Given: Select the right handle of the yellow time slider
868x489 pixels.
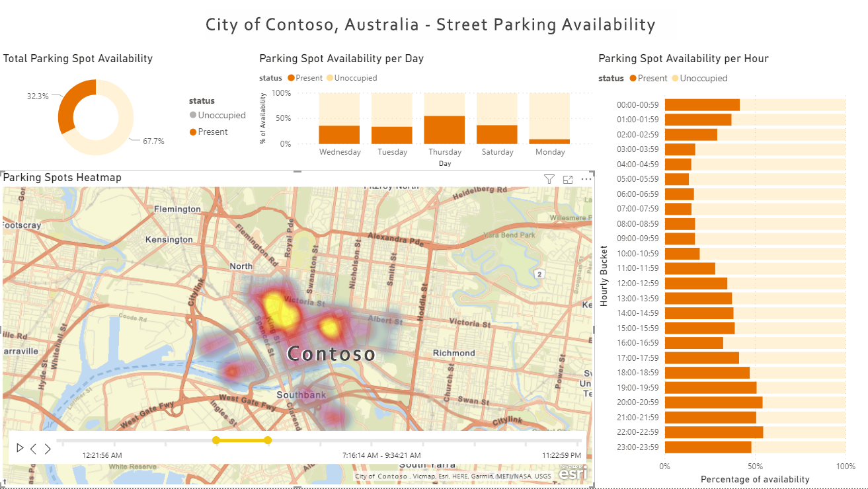Looking at the screenshot, I should pyautogui.click(x=267, y=439).
